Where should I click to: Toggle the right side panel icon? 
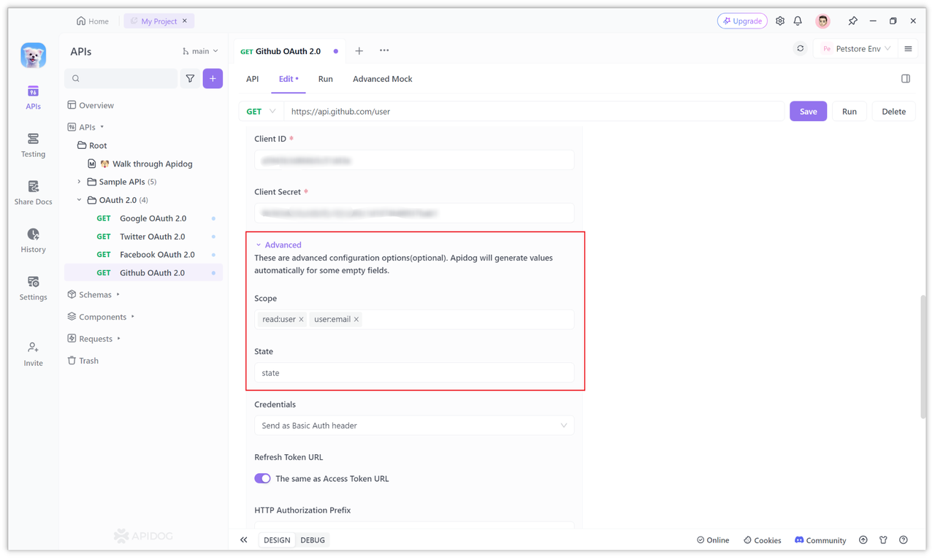click(905, 79)
